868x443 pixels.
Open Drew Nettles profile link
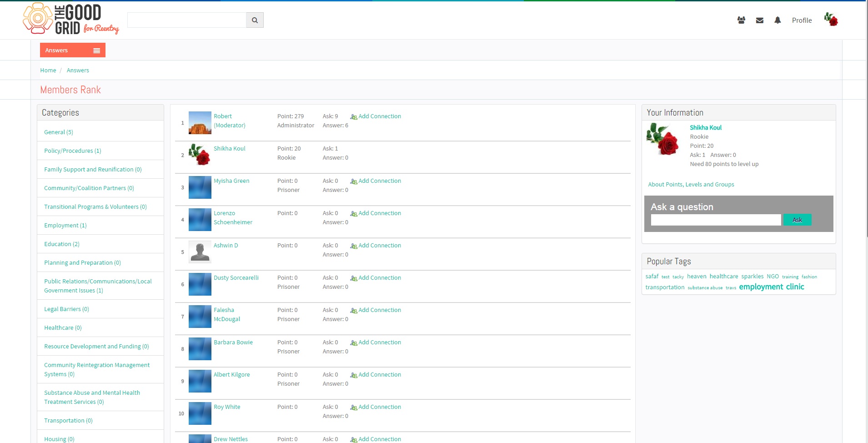click(x=231, y=439)
